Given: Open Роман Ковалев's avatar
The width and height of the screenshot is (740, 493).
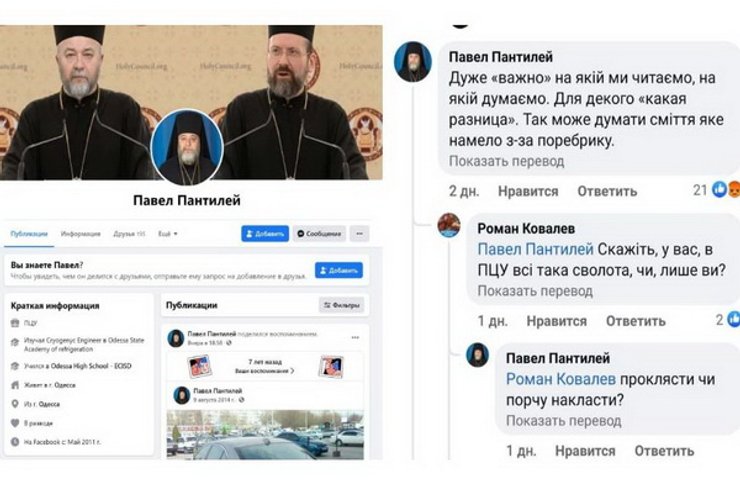Looking at the screenshot, I should pos(449,225).
